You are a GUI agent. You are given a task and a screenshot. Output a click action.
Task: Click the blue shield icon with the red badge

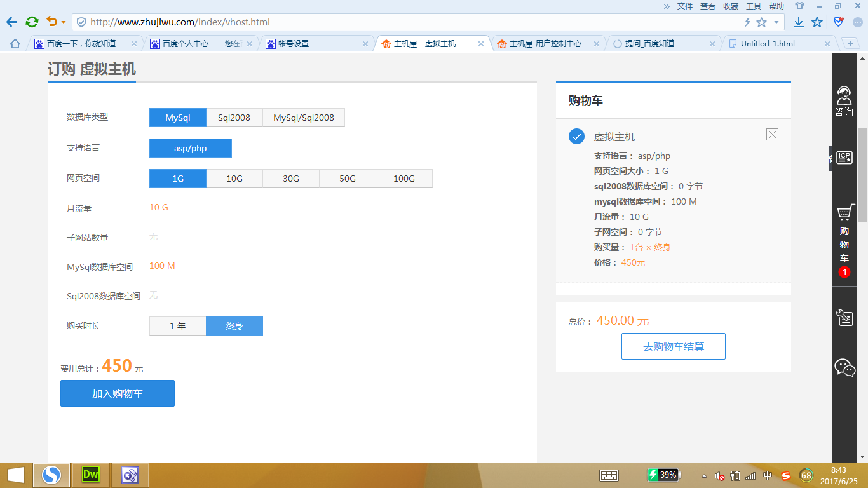839,22
